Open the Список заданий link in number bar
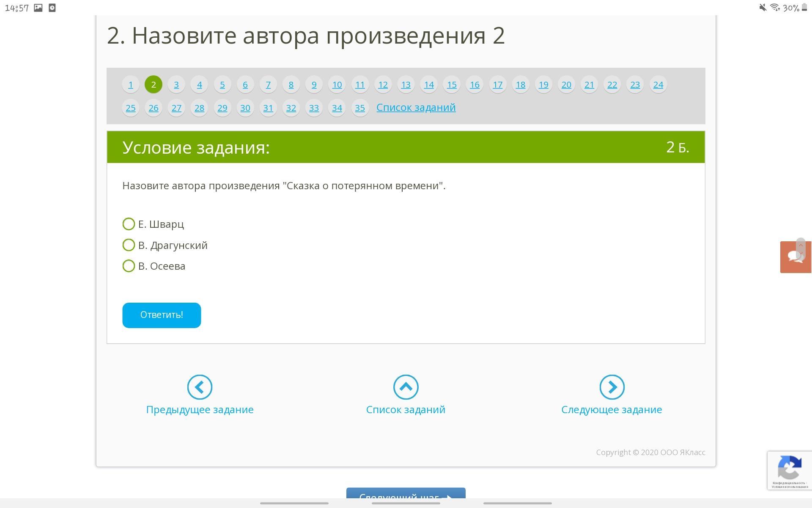Screen dimensions: 812x508 pyautogui.click(x=416, y=108)
